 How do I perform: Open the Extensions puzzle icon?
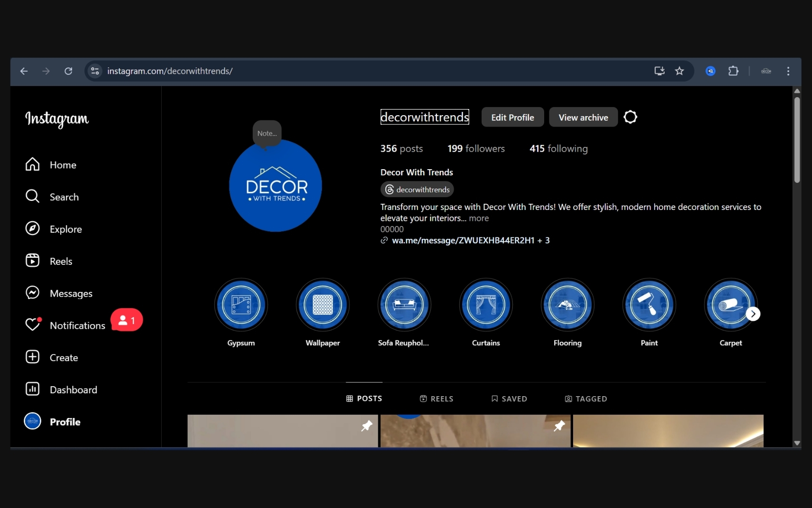[733, 71]
